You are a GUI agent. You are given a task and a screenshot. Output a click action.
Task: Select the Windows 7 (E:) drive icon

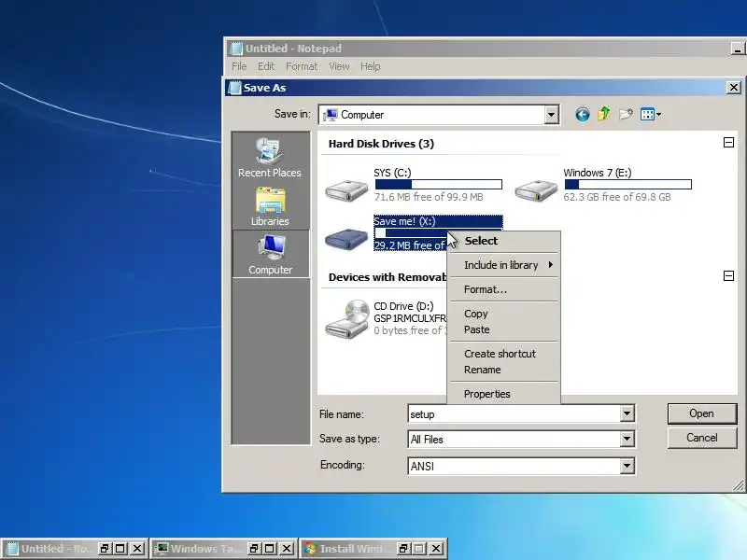click(536, 189)
